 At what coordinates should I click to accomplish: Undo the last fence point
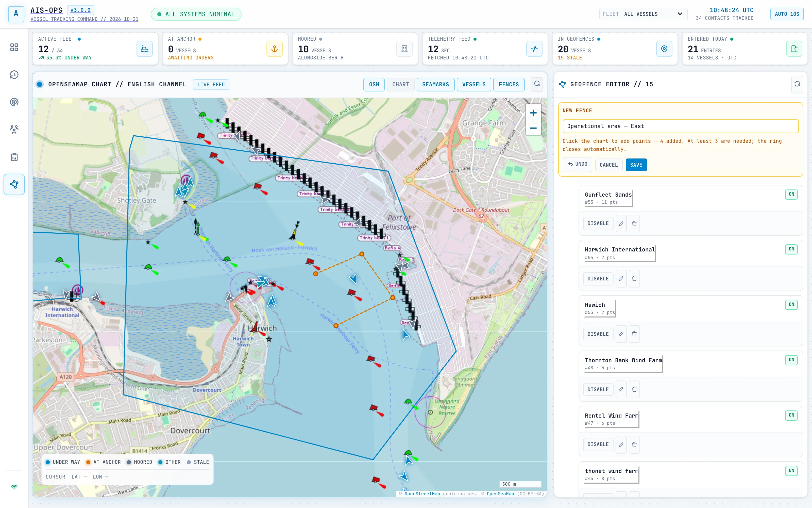[x=578, y=164]
